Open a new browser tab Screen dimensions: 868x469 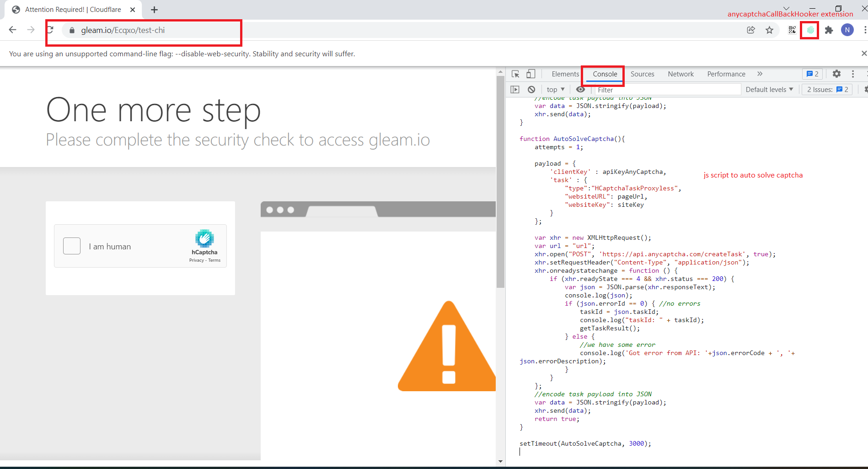click(x=154, y=10)
